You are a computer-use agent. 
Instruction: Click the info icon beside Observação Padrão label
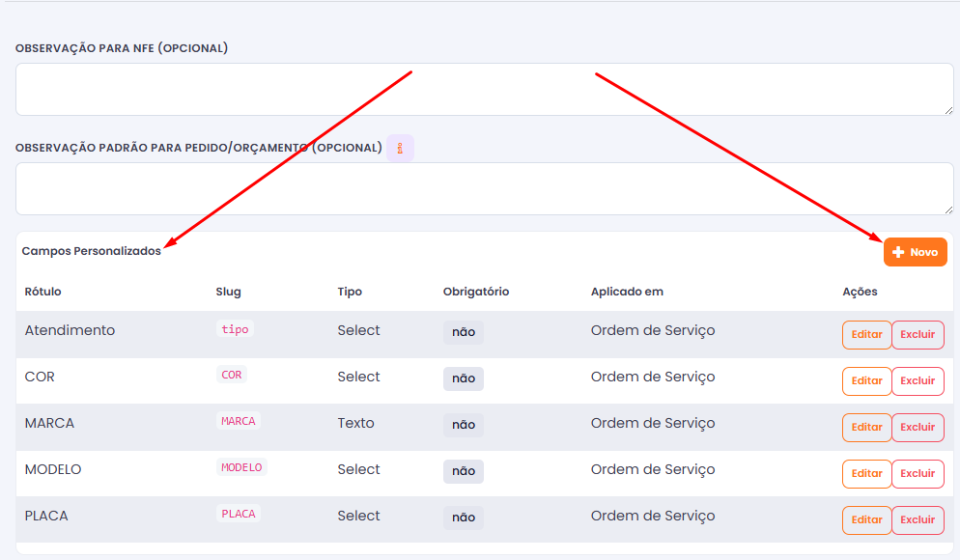point(400,148)
